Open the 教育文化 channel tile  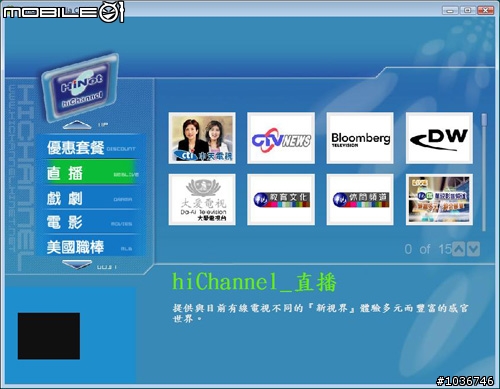click(x=281, y=199)
